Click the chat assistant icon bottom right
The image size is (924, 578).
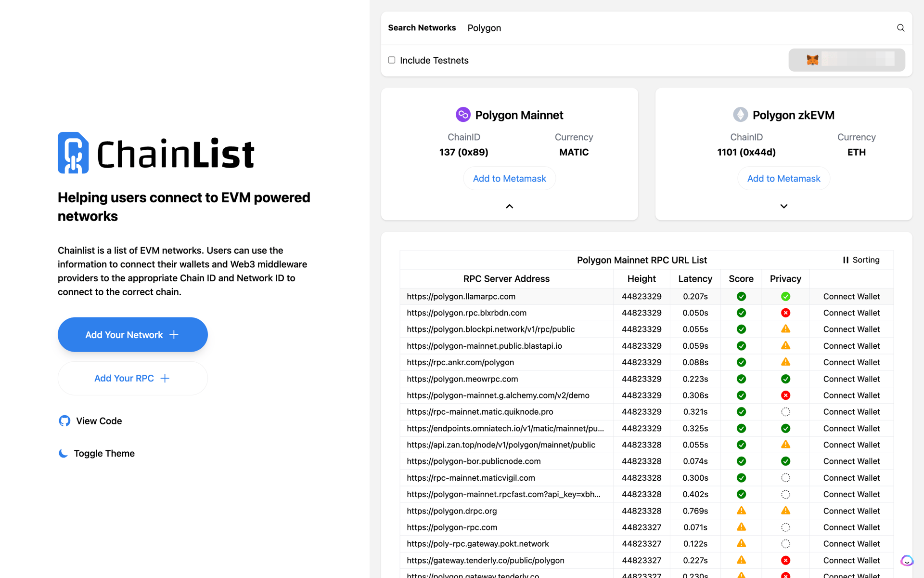[907, 561]
